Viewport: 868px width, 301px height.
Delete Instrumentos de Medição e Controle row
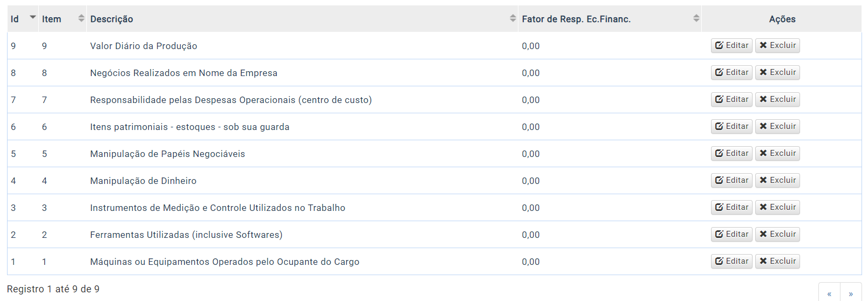tap(777, 207)
